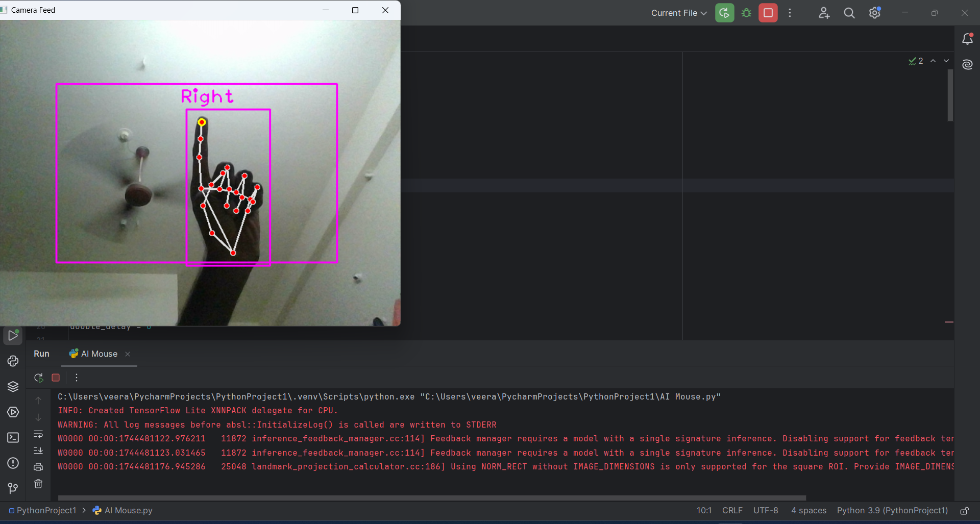Click the PythonProject1 breadcrumb

click(x=46, y=511)
